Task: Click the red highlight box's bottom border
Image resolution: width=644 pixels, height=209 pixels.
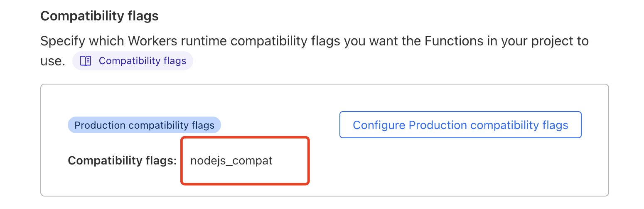Action: point(245,183)
